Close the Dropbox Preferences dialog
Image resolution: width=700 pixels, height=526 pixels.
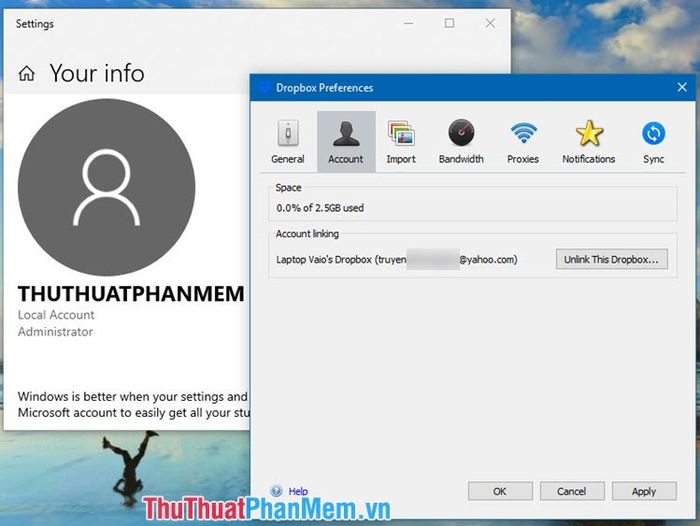682,87
